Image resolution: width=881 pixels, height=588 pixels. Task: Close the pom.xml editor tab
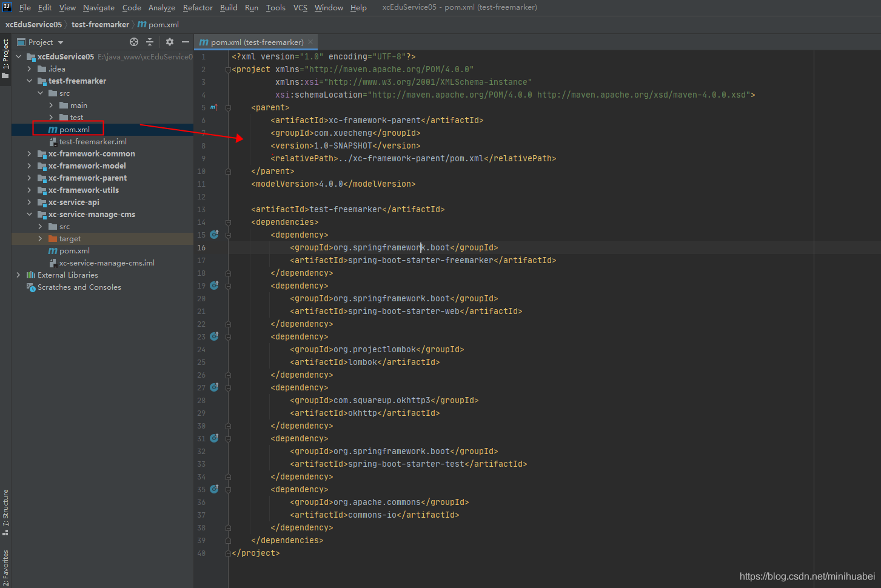310,42
